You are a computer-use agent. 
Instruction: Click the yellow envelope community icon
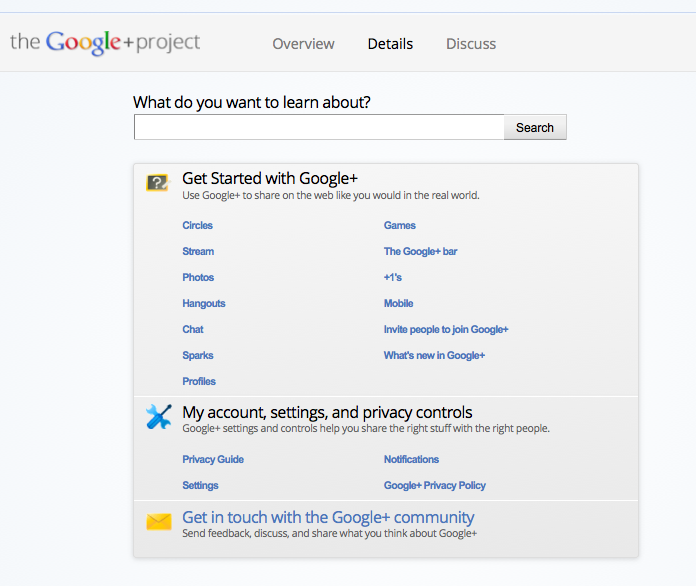point(159,522)
